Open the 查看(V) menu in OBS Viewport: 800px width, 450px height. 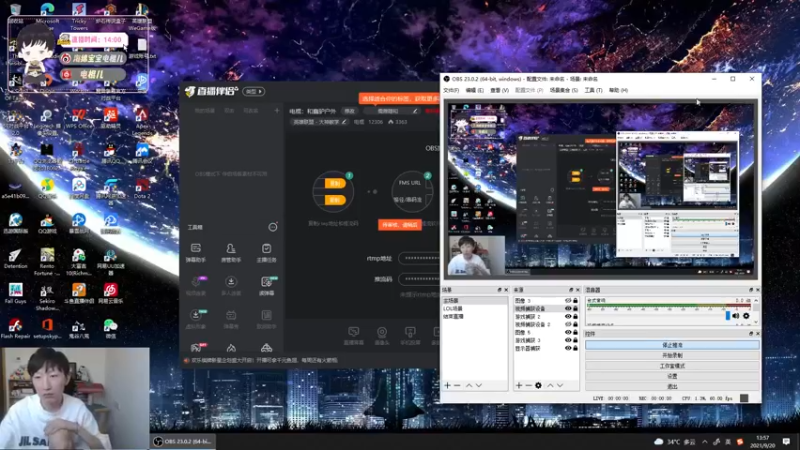499,90
